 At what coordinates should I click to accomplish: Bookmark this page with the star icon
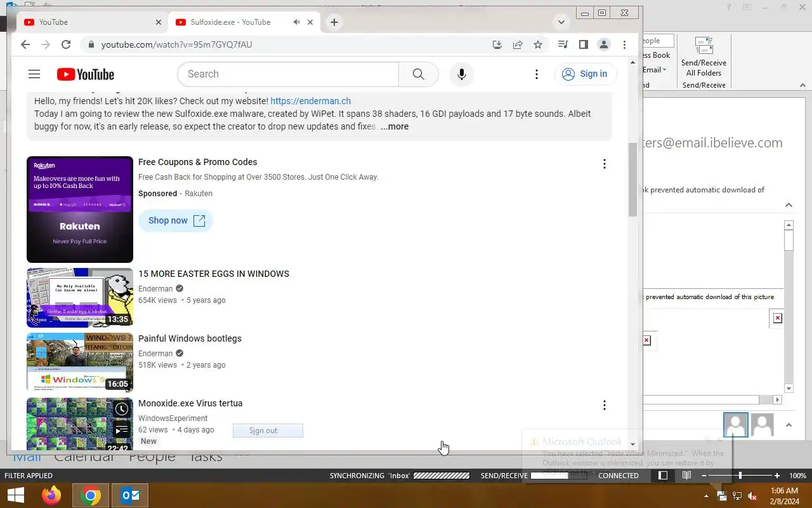pos(538,44)
